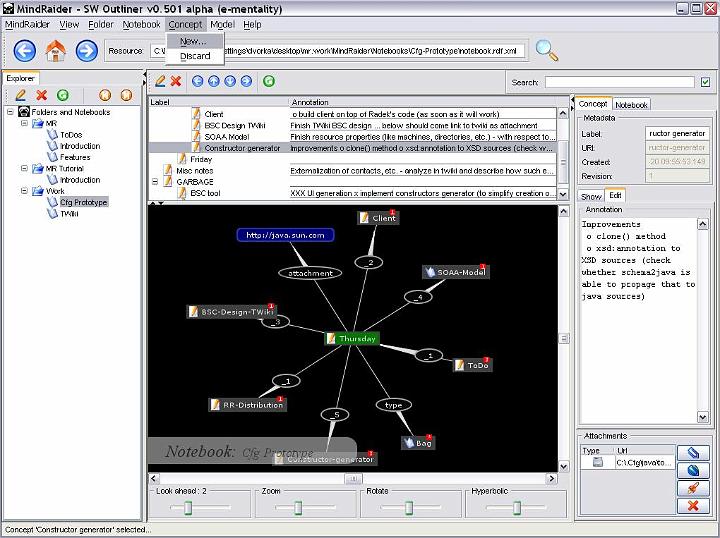Select the C:\Cfg\java attachment row

point(627,463)
